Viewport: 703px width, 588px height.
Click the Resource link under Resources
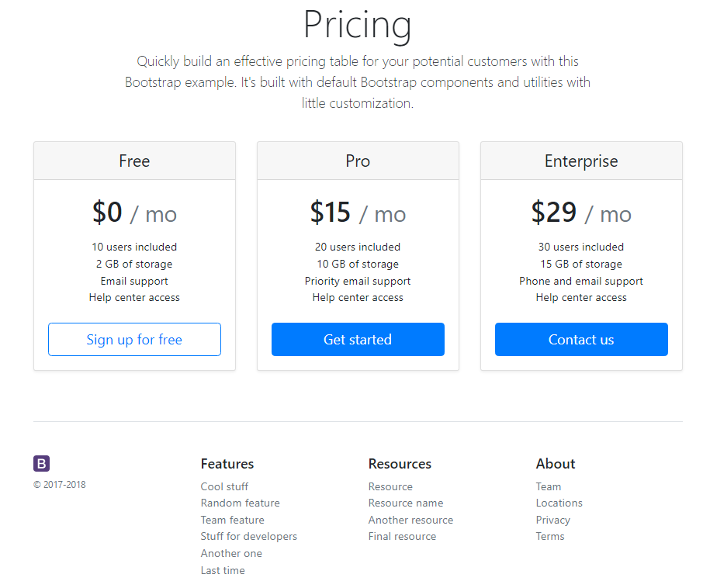[390, 486]
